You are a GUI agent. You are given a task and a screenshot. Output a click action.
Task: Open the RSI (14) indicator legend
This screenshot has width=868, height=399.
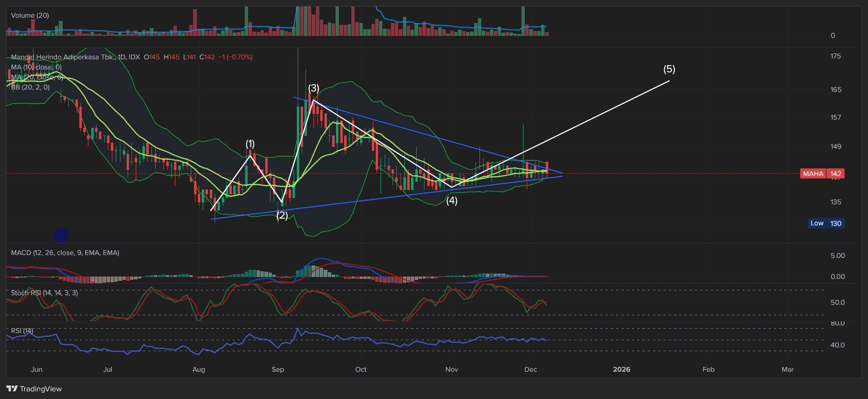(22, 331)
